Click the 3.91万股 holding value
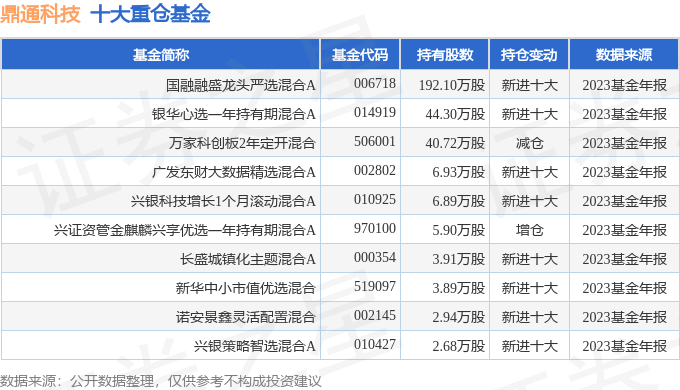The width and height of the screenshot is (680, 390). tap(459, 259)
